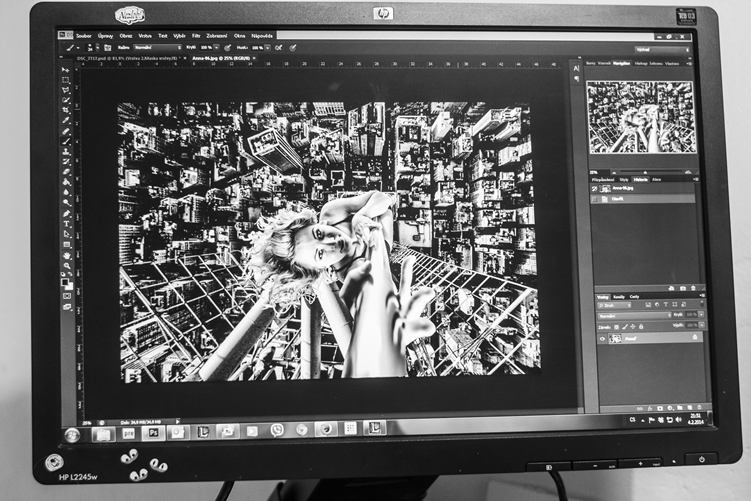Change screen mode icon in toolbox
The image size is (751, 501).
[x=68, y=307]
